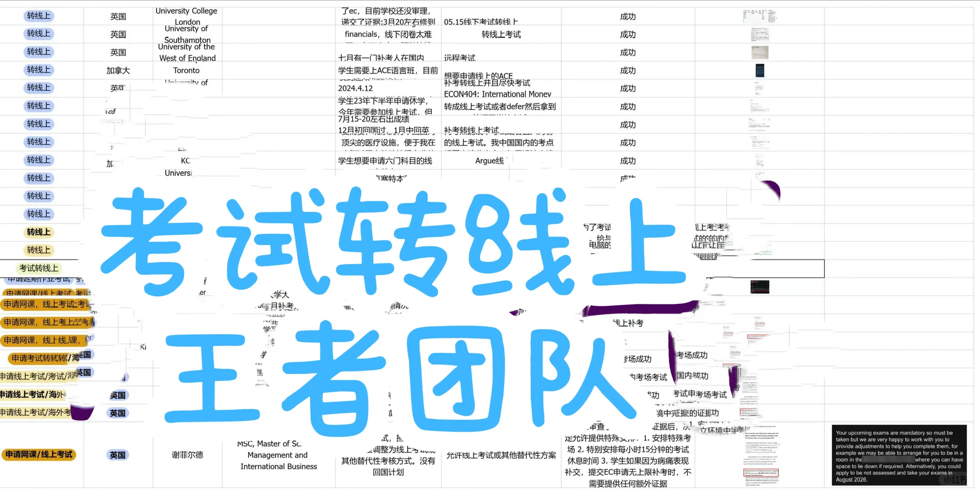Select the University of Southampton cell
The width and height of the screenshot is (980, 495).
[187, 34]
